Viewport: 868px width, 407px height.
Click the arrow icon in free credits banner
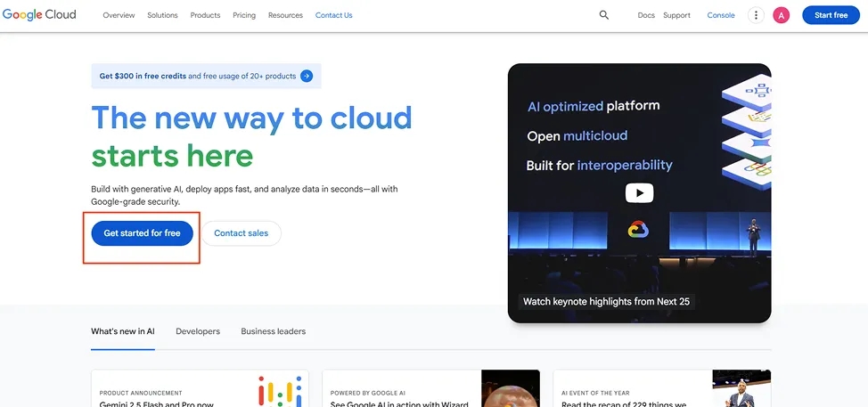[307, 76]
